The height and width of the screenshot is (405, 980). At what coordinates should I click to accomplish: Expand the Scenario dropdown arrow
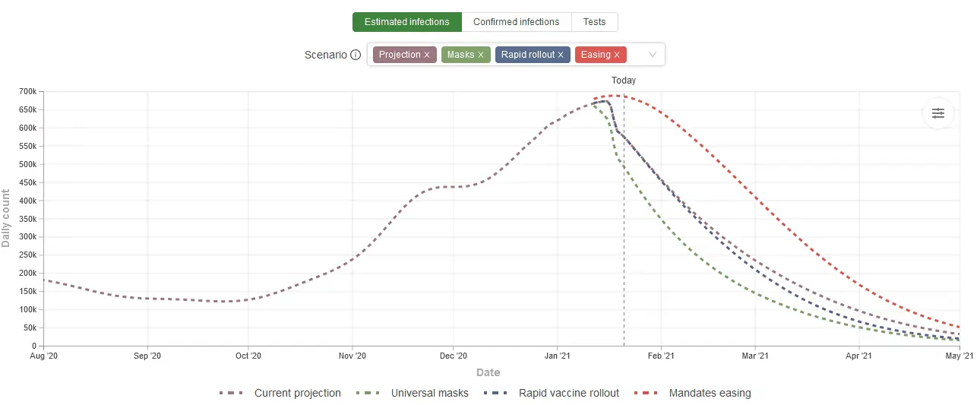click(652, 55)
